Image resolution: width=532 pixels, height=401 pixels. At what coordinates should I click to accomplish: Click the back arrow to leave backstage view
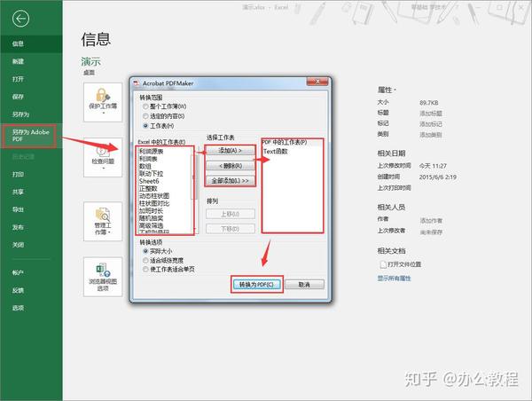click(x=20, y=19)
